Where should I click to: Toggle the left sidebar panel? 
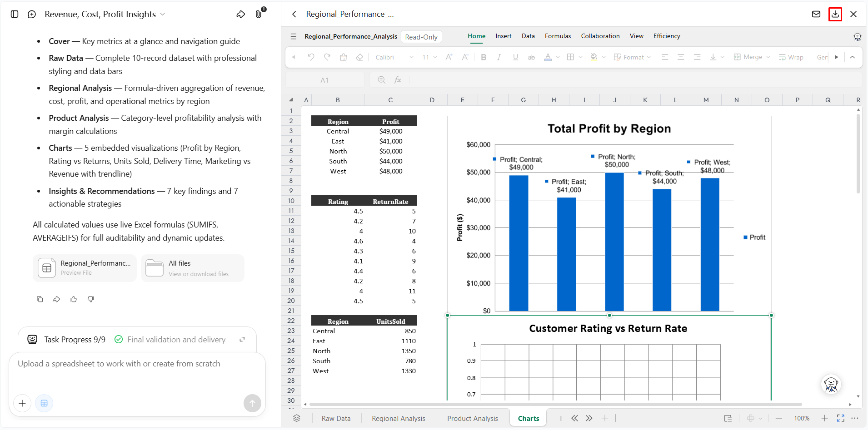(x=15, y=14)
